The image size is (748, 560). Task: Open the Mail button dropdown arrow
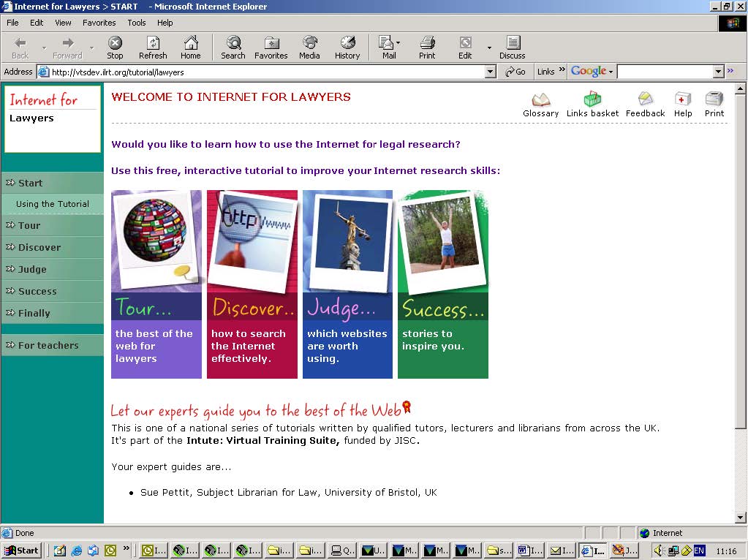coord(398,43)
